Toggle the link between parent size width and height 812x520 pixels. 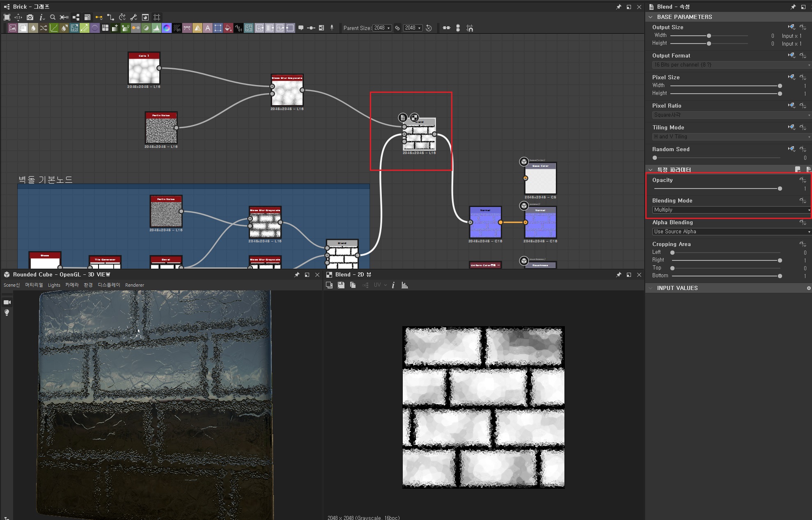click(397, 28)
